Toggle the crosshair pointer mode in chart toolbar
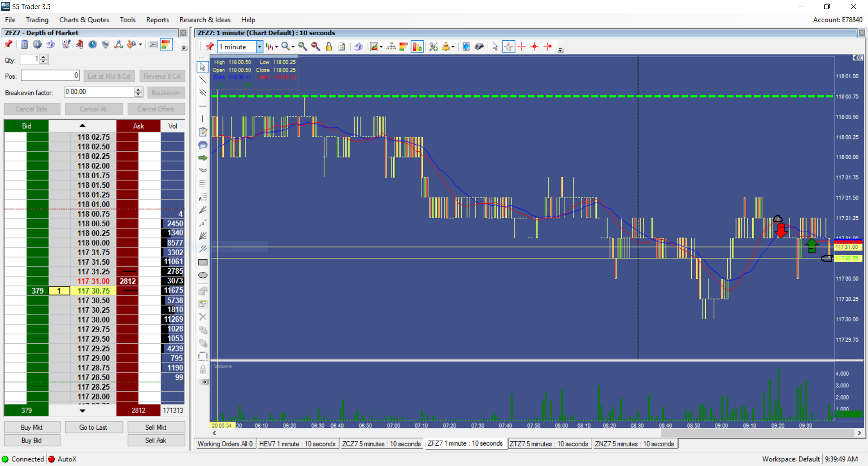This screenshot has height=466, width=868. pos(509,47)
